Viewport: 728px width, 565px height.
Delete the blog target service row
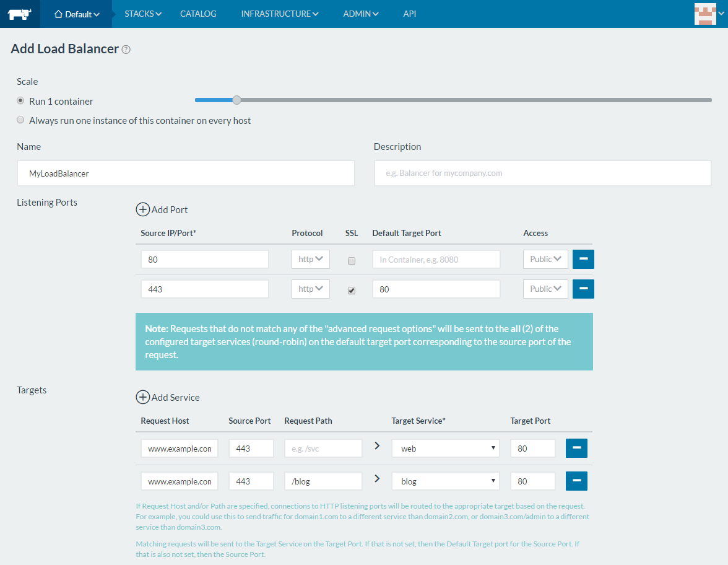click(576, 481)
